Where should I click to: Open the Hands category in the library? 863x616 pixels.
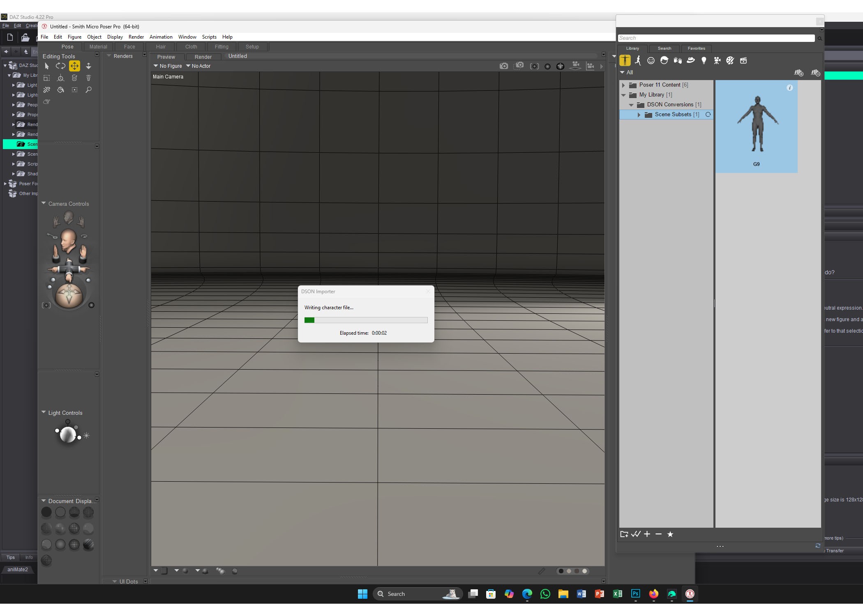pyautogui.click(x=677, y=60)
